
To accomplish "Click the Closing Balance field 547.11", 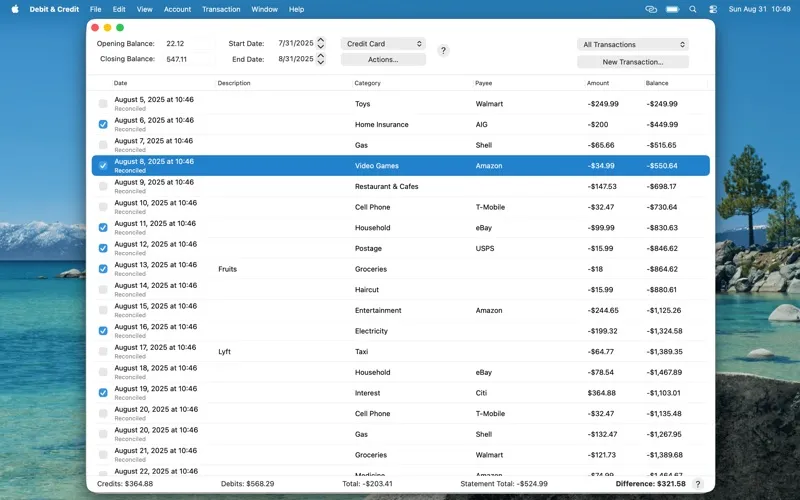I will pyautogui.click(x=188, y=59).
